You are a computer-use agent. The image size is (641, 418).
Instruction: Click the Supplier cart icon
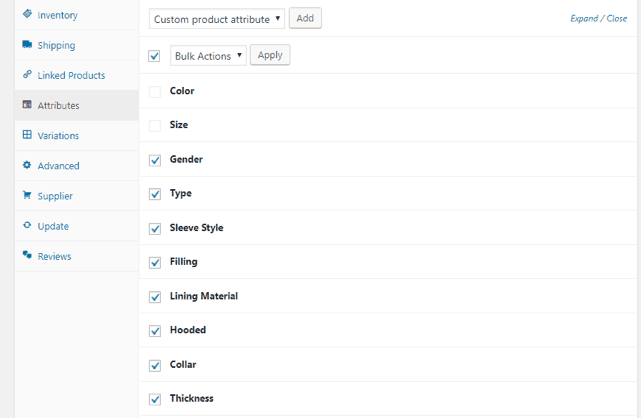pos(27,196)
